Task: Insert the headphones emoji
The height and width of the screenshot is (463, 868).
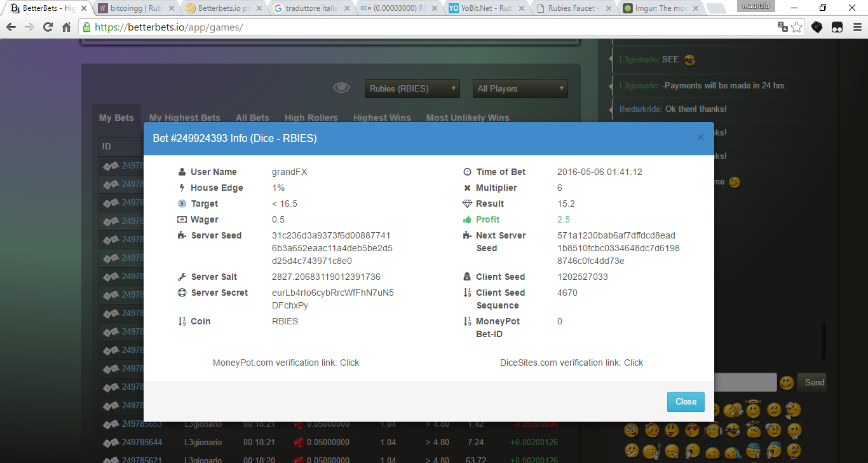Action: point(713,430)
